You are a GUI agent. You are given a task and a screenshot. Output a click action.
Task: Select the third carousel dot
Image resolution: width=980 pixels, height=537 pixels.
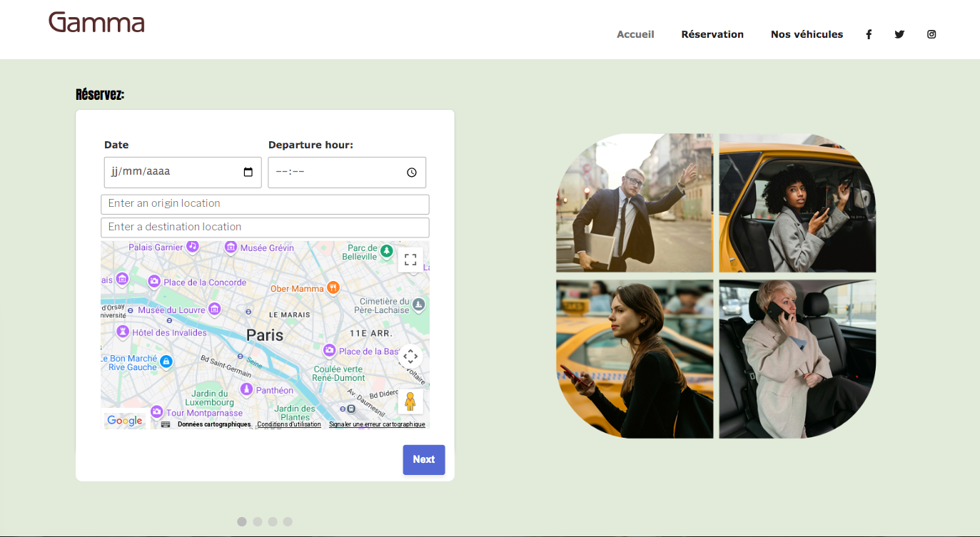pyautogui.click(x=273, y=522)
